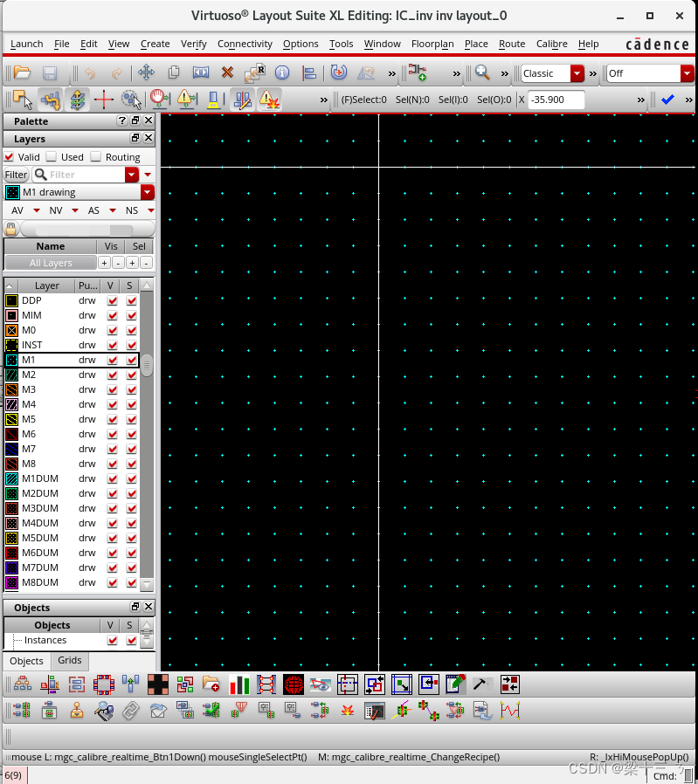The height and width of the screenshot is (784, 698).
Task: Open the Verify menu
Action: pos(194,44)
